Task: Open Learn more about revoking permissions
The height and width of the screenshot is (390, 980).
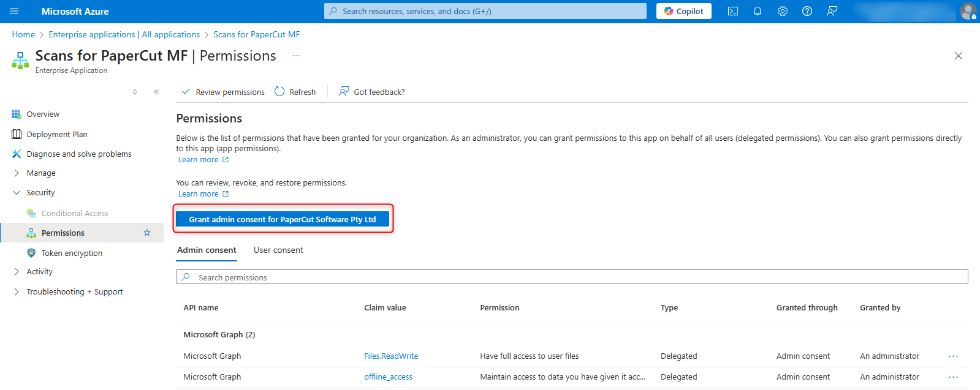Action: (198, 194)
